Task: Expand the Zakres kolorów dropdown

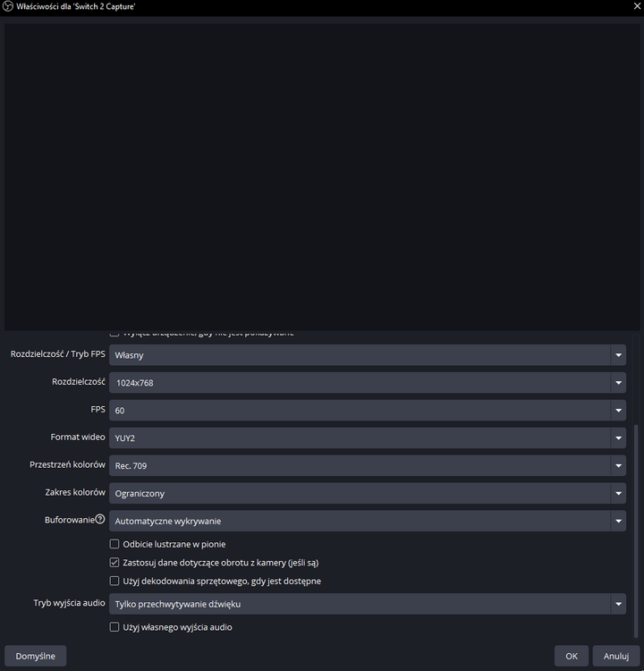Action: click(367, 494)
